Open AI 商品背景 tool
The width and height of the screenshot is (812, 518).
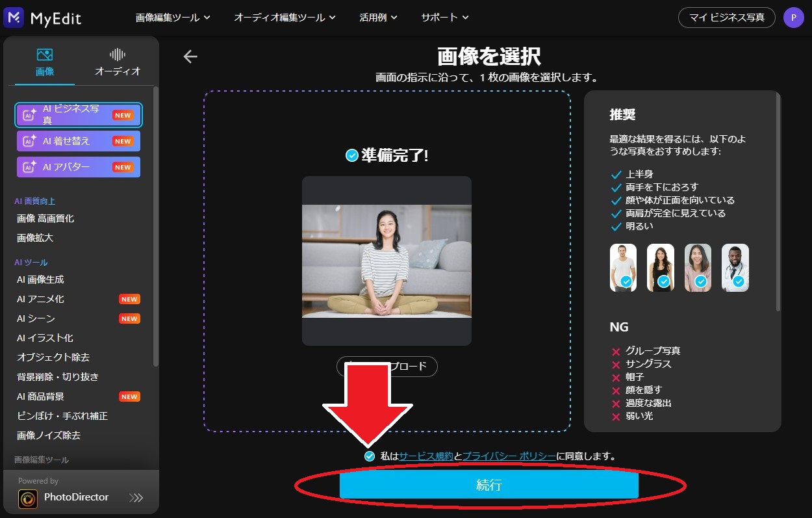pos(40,396)
